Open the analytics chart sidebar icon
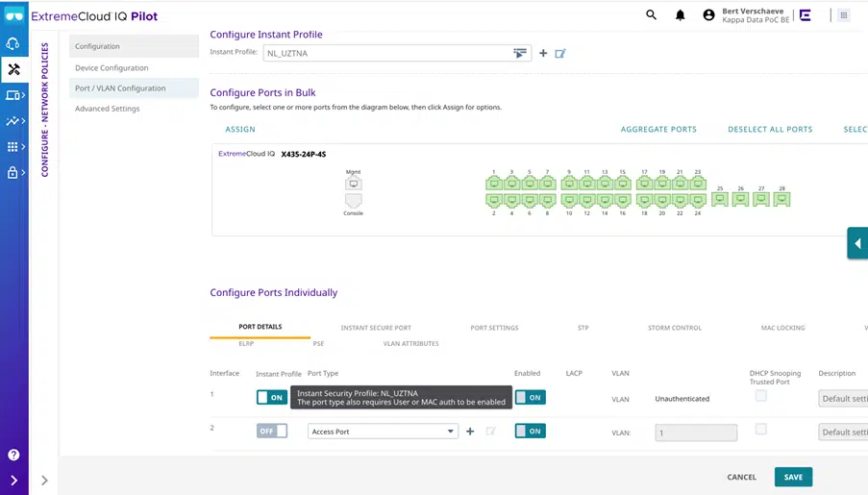 (12, 121)
